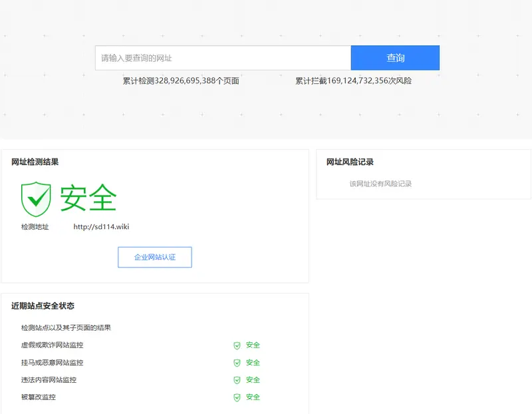Click the 虚假或欺诈网站监控 label
Image resolution: width=532 pixels, height=414 pixels.
(x=53, y=345)
